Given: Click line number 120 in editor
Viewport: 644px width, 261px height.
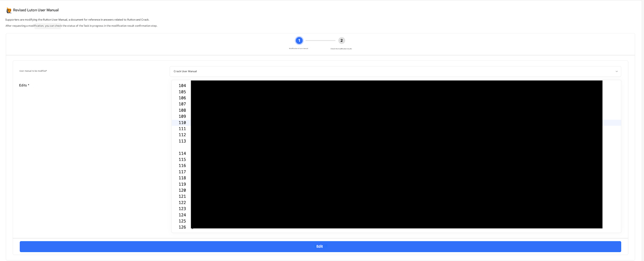Looking at the screenshot, I should pos(182,190).
